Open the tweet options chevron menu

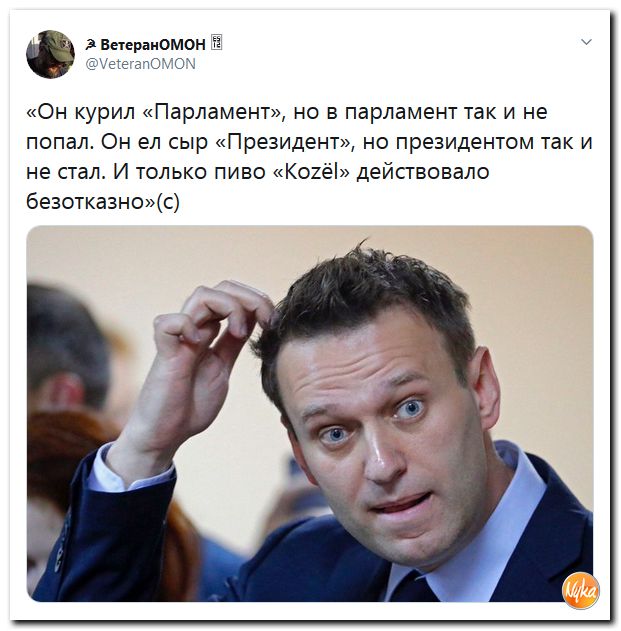pyautogui.click(x=586, y=42)
